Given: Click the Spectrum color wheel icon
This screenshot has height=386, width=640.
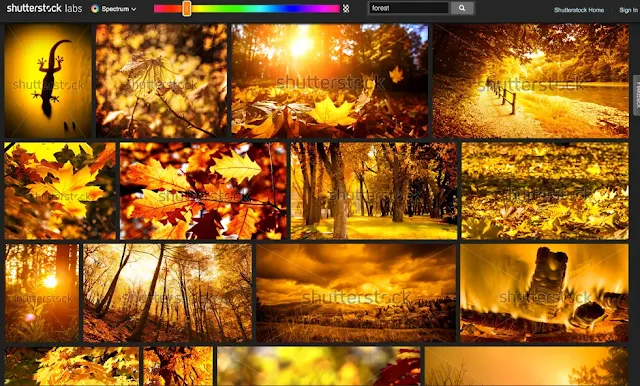Looking at the screenshot, I should click(x=95, y=9).
